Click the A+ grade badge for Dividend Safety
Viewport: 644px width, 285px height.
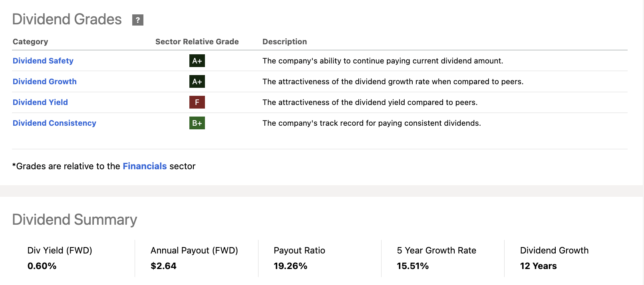point(197,61)
